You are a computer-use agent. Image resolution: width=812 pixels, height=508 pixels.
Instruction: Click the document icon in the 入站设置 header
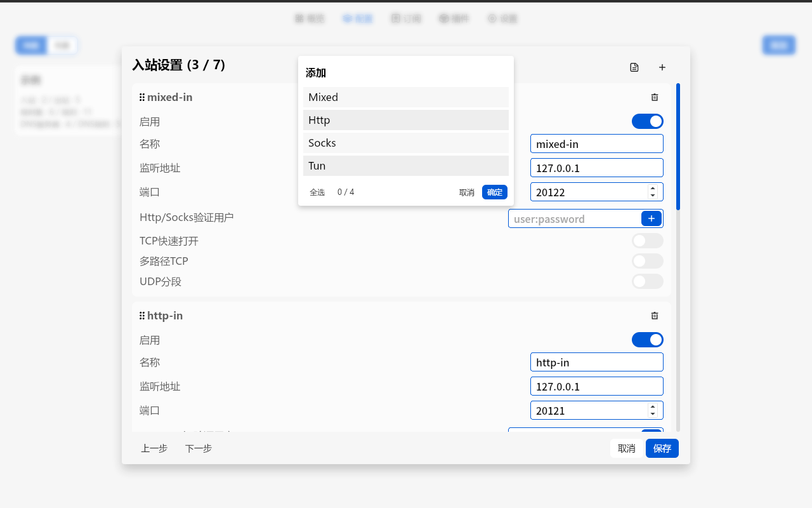pos(634,67)
